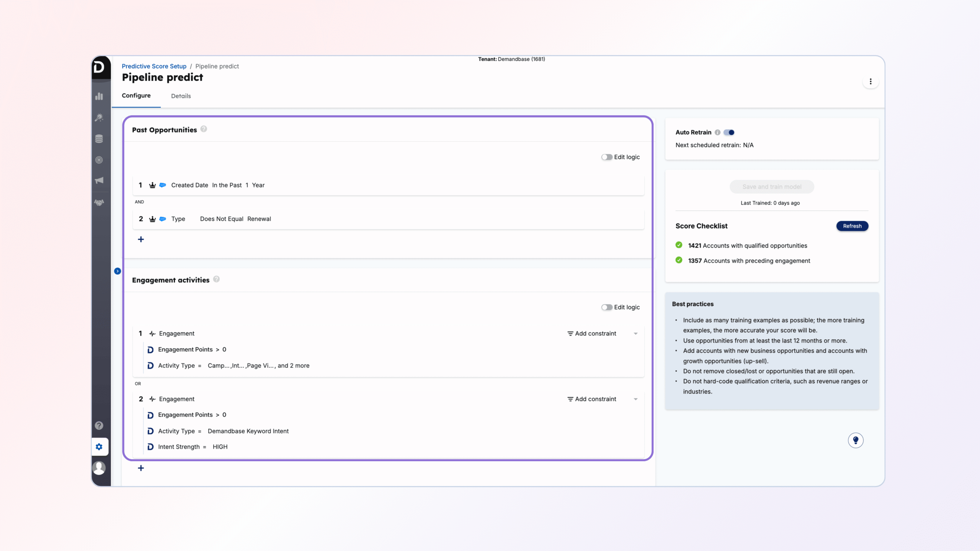The width and height of the screenshot is (980, 551).
Task: Open the bar chart analytics sidebar icon
Action: 99,96
